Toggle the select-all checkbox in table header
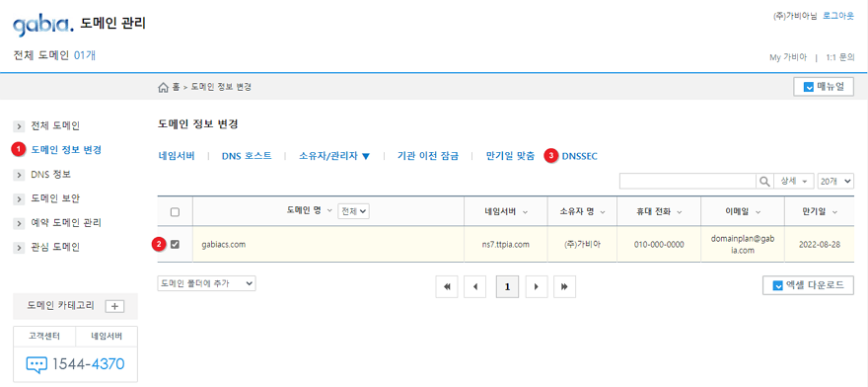868x387 pixels. [x=175, y=212]
